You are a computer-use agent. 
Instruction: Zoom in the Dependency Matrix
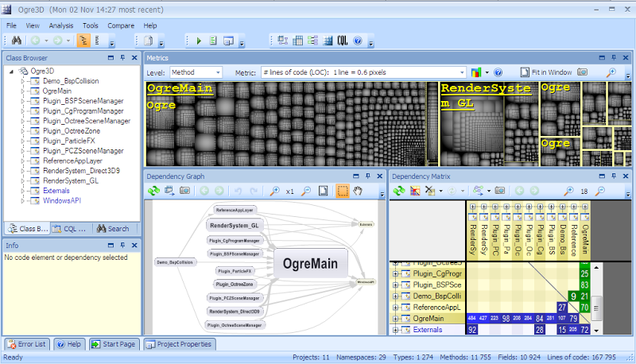pos(569,191)
